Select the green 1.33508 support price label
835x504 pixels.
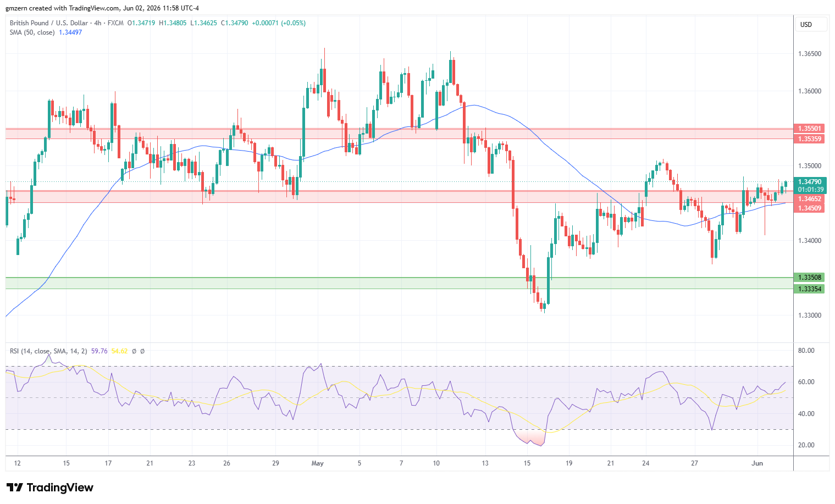[809, 278]
